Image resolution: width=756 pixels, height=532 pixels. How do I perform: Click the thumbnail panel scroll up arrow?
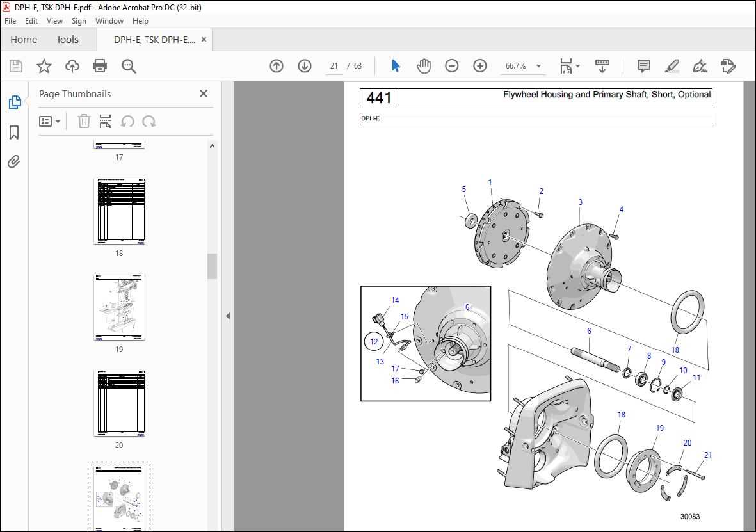[212, 146]
